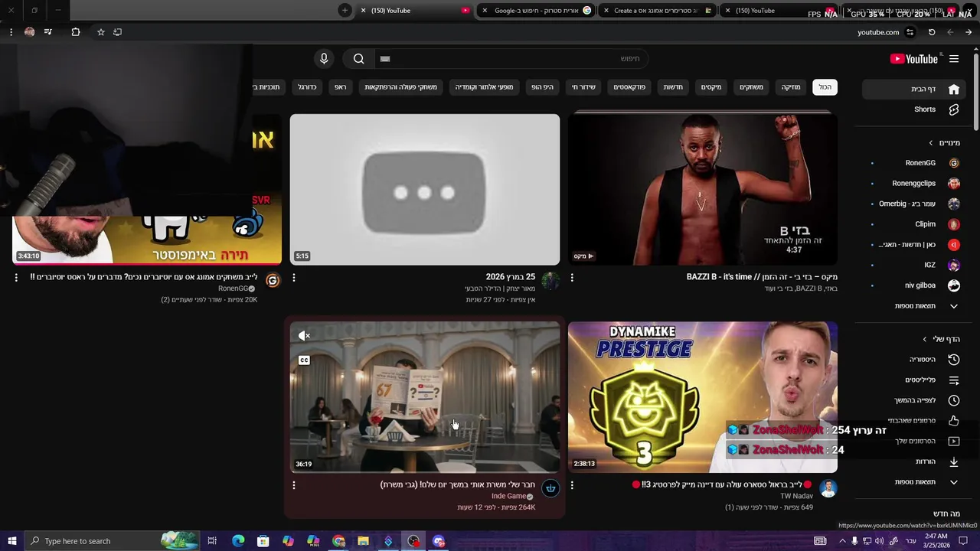Expand the Subscriptions (מינויים) section header
980x551 pixels.
945,143
